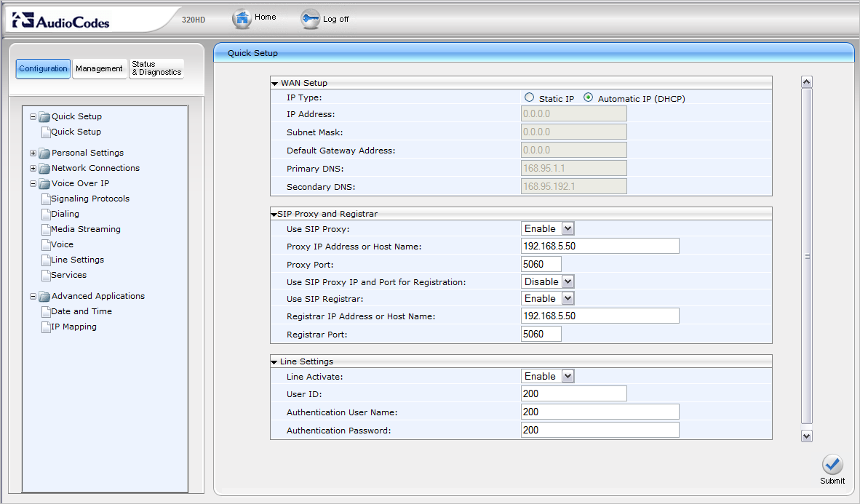The image size is (860, 504).
Task: Click the Log off key icon
Action: pyautogui.click(x=310, y=20)
